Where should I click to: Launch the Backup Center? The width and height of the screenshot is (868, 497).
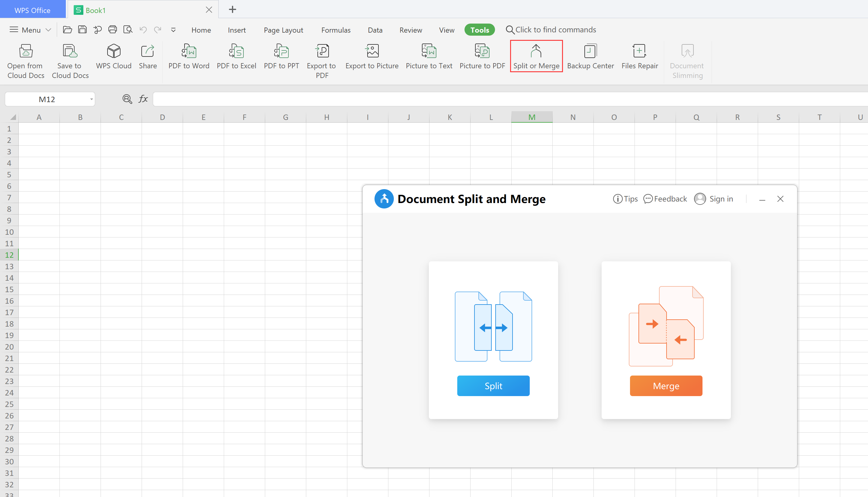click(590, 51)
